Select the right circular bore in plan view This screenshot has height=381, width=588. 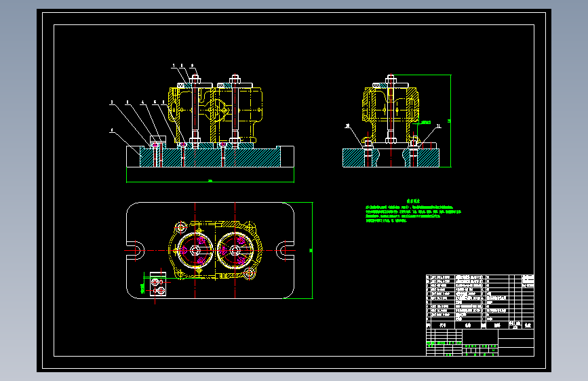235,251
